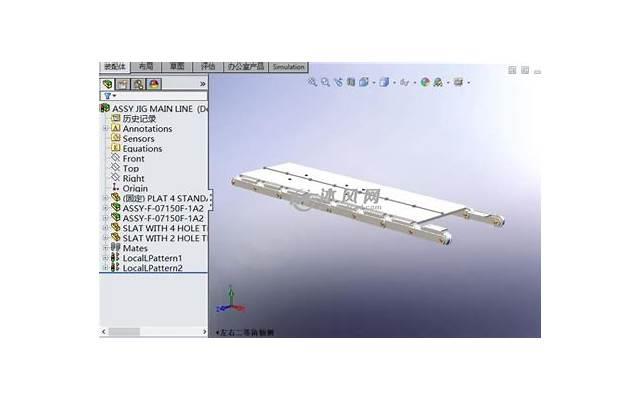Viewport: 640px width, 400px height.
Task: Select the Front plane in tree
Action: click(x=133, y=159)
